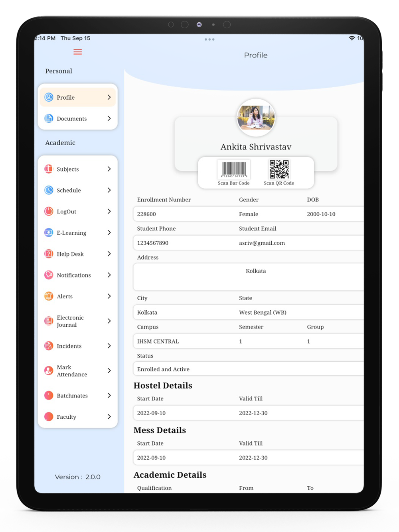Expand the Faculty row chevron
This screenshot has height=532, width=399.
click(109, 417)
